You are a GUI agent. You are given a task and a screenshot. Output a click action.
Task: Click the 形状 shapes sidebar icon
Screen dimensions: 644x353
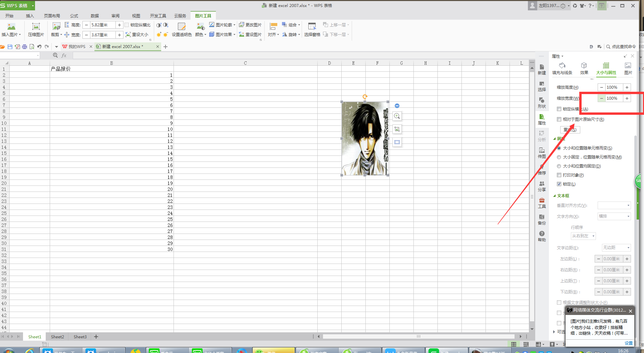click(x=542, y=103)
